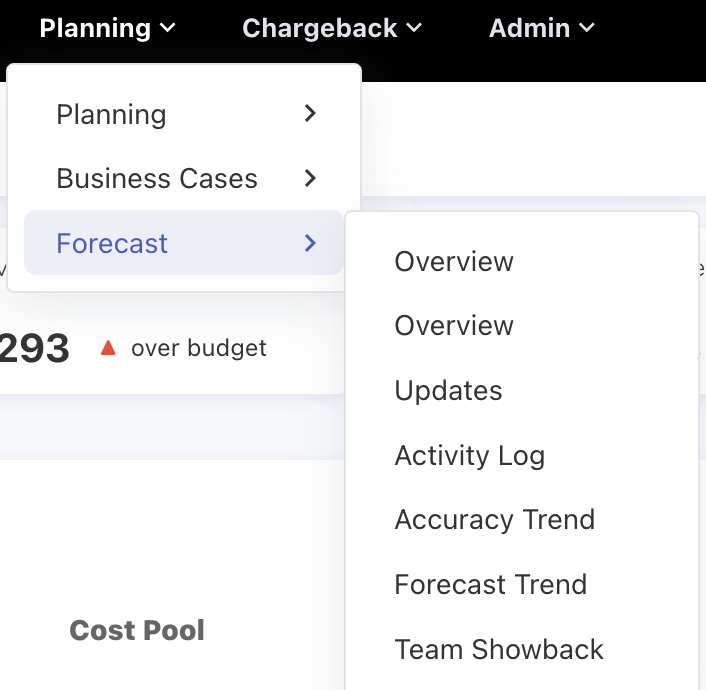Click the down chevron next to Admin

tap(587, 29)
